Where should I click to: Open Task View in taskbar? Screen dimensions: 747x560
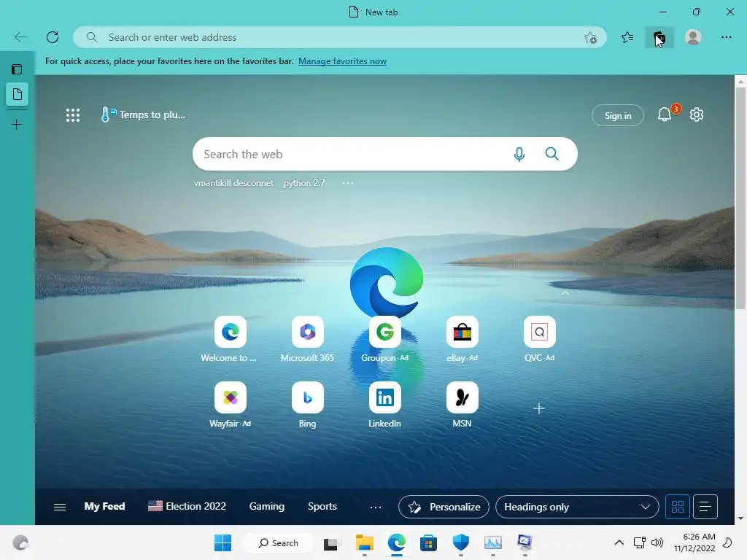(330, 543)
